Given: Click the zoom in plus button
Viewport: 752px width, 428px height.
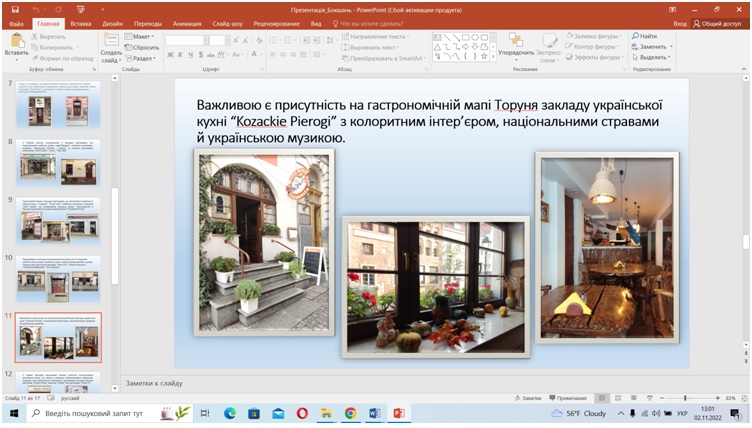Looking at the screenshot, I should [717, 398].
